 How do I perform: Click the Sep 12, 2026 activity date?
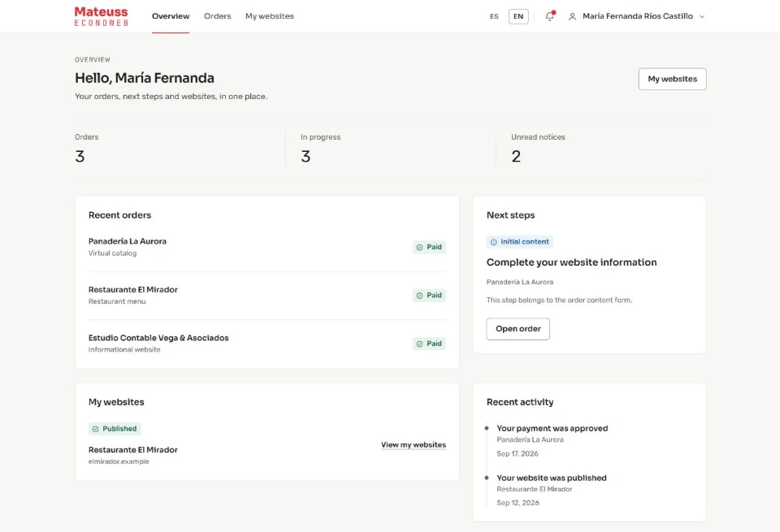point(518,503)
